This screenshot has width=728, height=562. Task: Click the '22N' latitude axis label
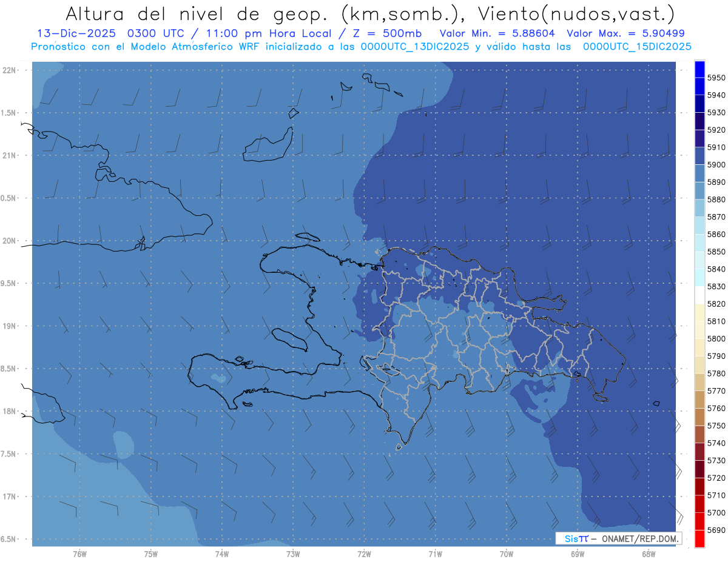[x=9, y=70]
